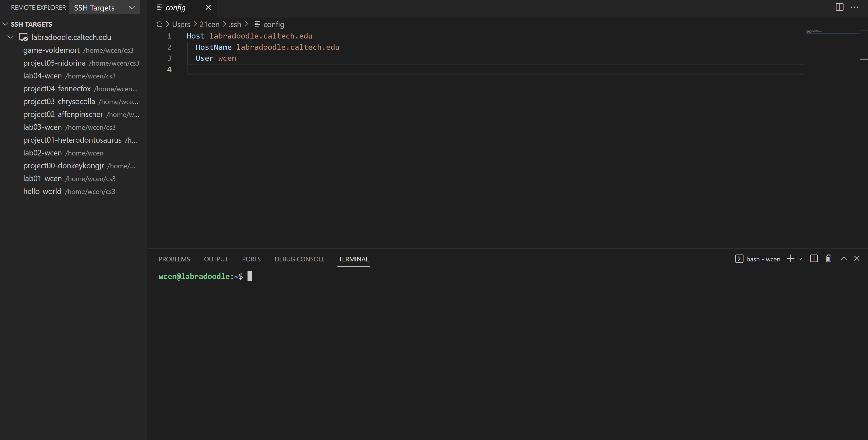Switch to the PROBLEMS tab
The height and width of the screenshot is (440, 868).
174,259
